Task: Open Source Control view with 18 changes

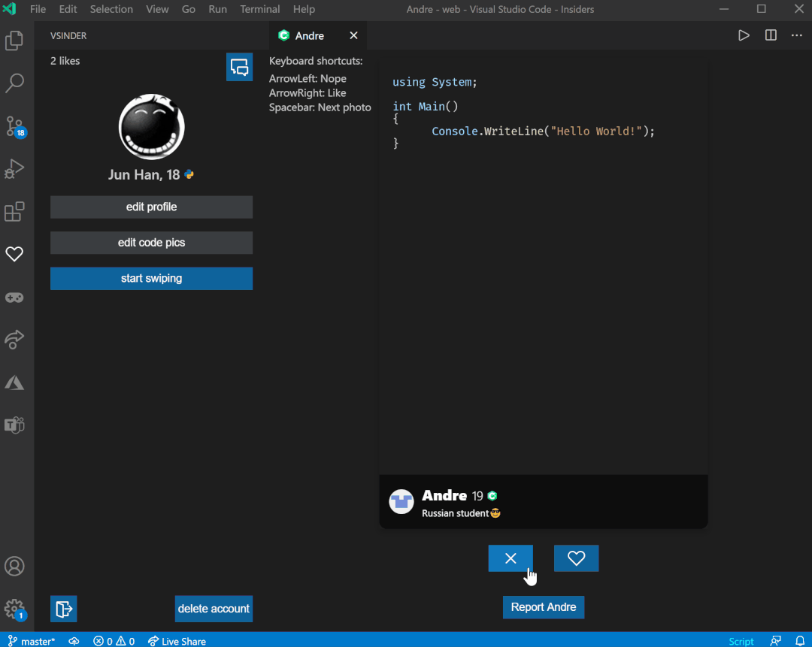Action: [14, 125]
